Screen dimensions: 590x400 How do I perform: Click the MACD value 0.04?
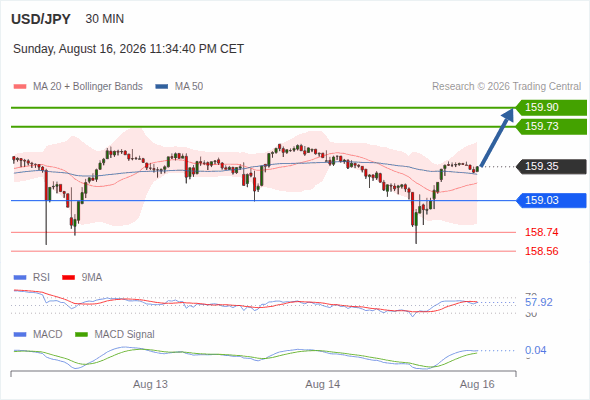535,350
